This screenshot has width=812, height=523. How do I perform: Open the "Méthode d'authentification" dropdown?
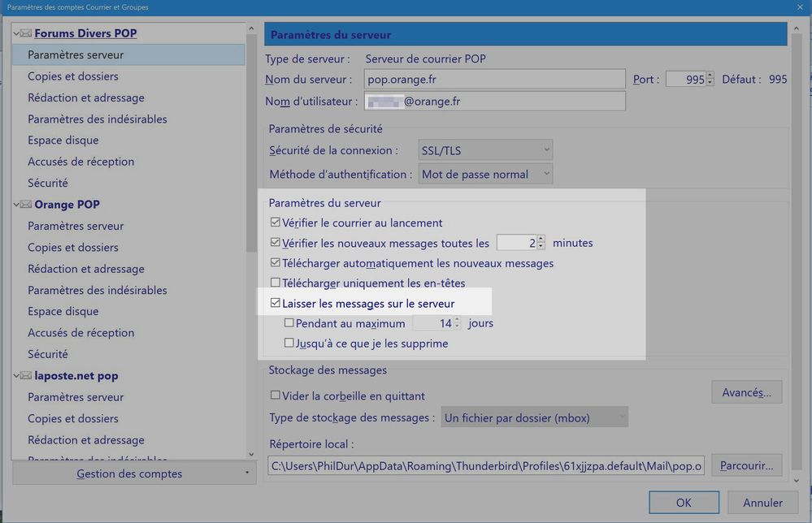[x=485, y=174]
